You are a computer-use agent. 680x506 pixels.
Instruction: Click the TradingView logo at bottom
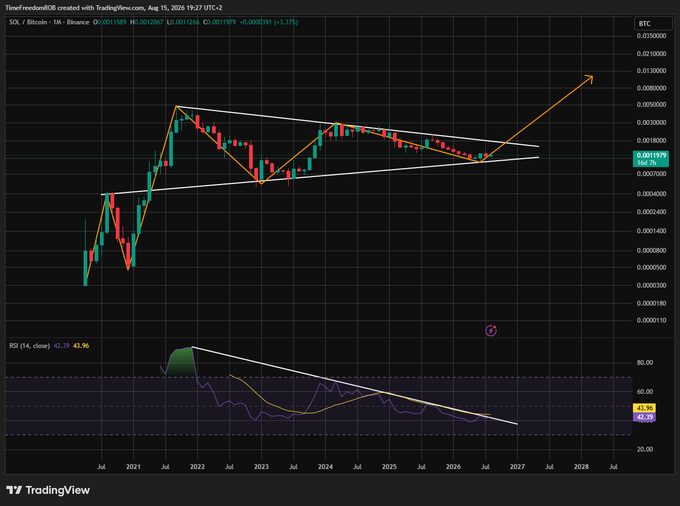[x=48, y=490]
